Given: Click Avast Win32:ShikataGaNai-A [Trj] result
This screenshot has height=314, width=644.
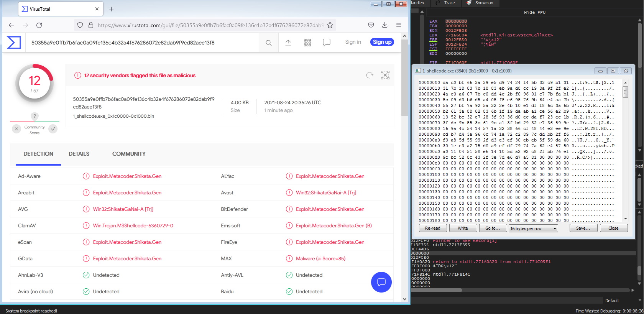Looking at the screenshot, I should click(326, 193).
